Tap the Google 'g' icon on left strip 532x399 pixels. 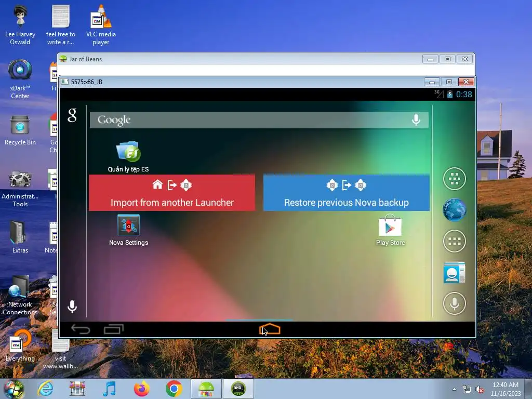(72, 115)
